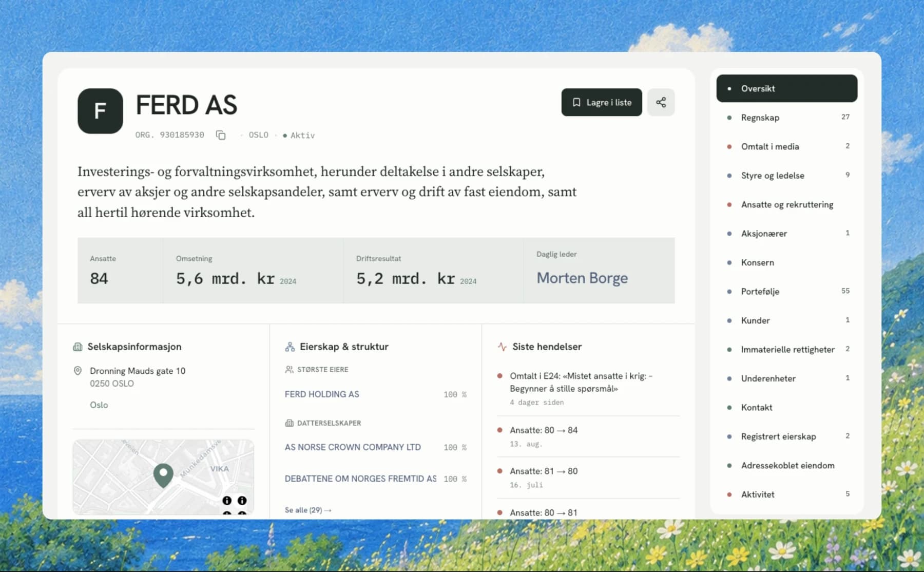Go to Kunder section
Image resolution: width=924 pixels, height=572 pixels.
coord(787,320)
